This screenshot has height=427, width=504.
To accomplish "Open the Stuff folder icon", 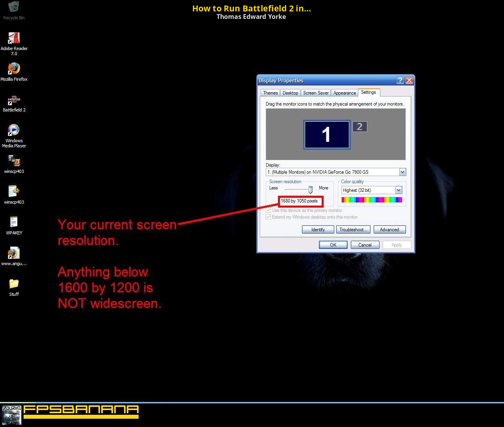I will 14,284.
